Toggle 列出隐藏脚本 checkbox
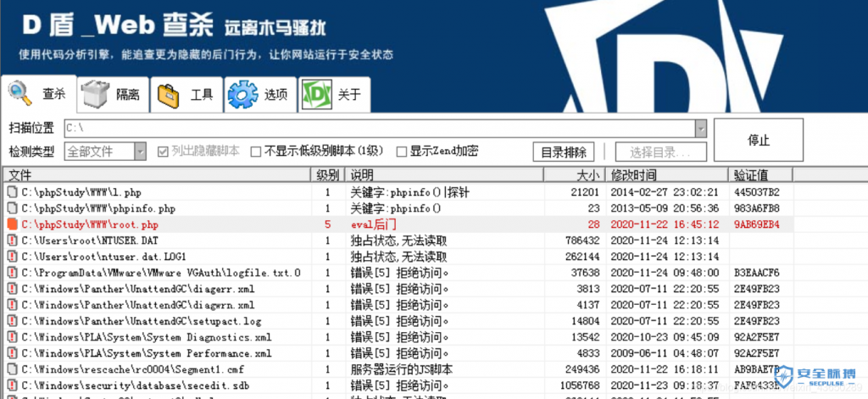 (x=163, y=151)
